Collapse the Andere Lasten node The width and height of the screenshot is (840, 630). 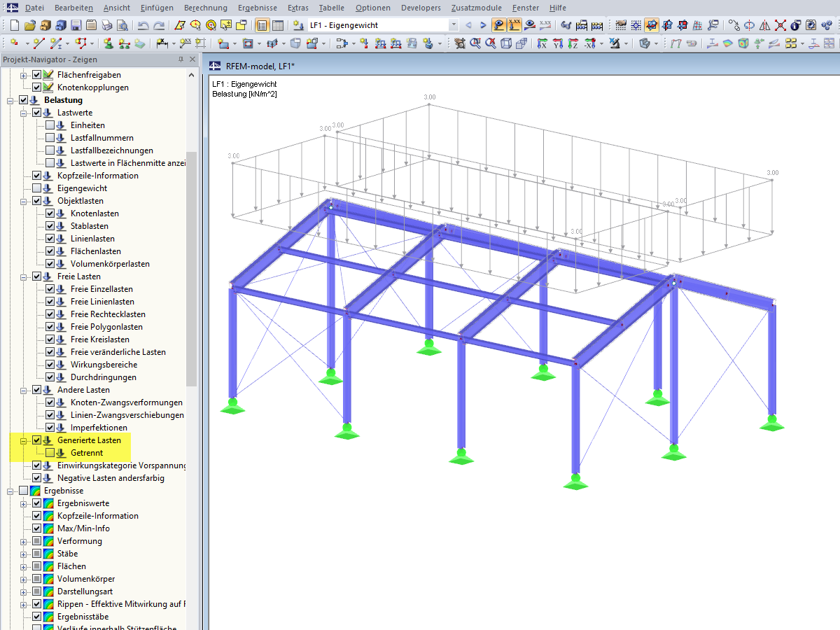(x=24, y=390)
